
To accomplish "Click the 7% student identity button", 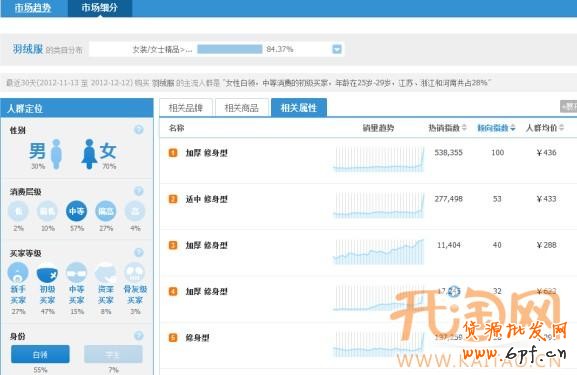I will click(113, 354).
